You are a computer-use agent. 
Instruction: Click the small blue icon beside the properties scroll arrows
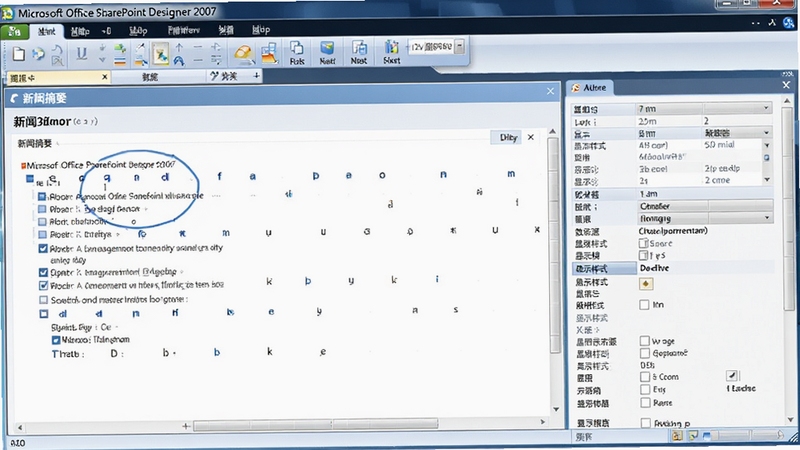766,158
